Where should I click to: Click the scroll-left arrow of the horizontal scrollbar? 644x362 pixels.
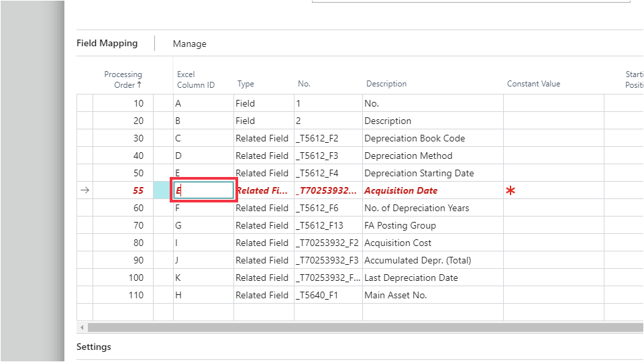point(82,327)
